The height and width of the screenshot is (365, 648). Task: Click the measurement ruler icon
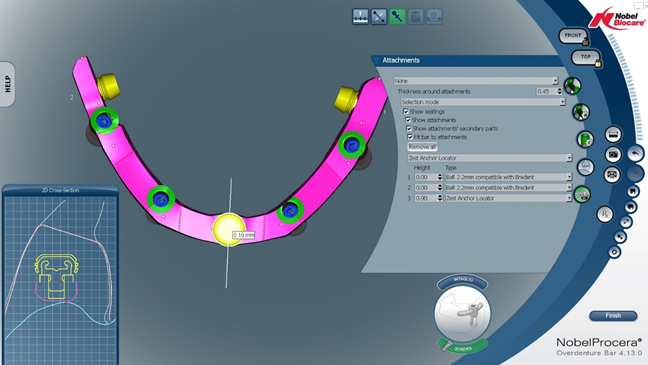click(x=613, y=134)
